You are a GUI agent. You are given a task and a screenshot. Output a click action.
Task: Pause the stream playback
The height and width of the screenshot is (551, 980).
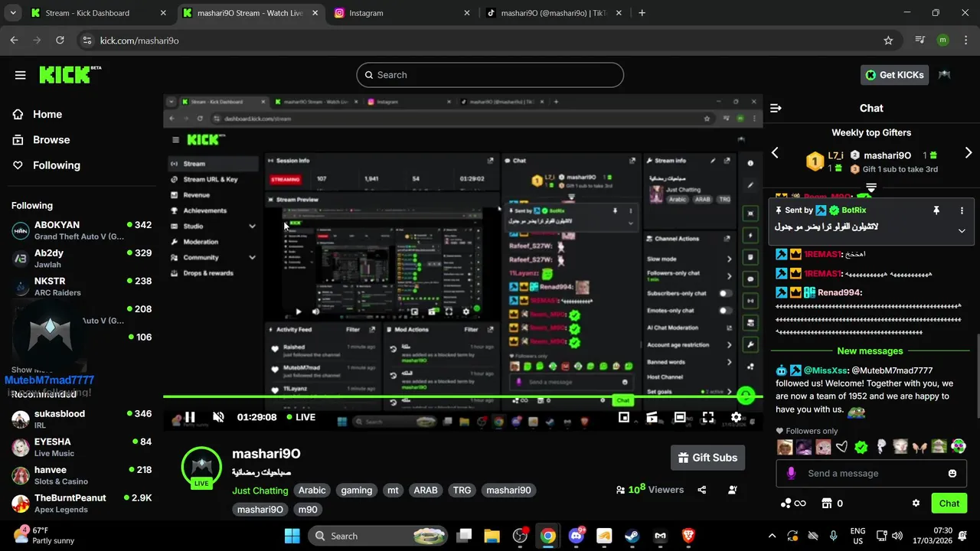[190, 417]
